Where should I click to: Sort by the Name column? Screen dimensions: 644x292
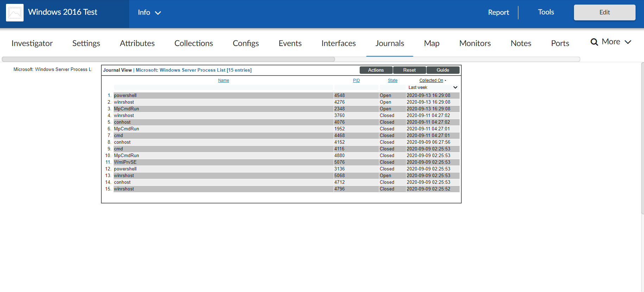[x=223, y=80]
